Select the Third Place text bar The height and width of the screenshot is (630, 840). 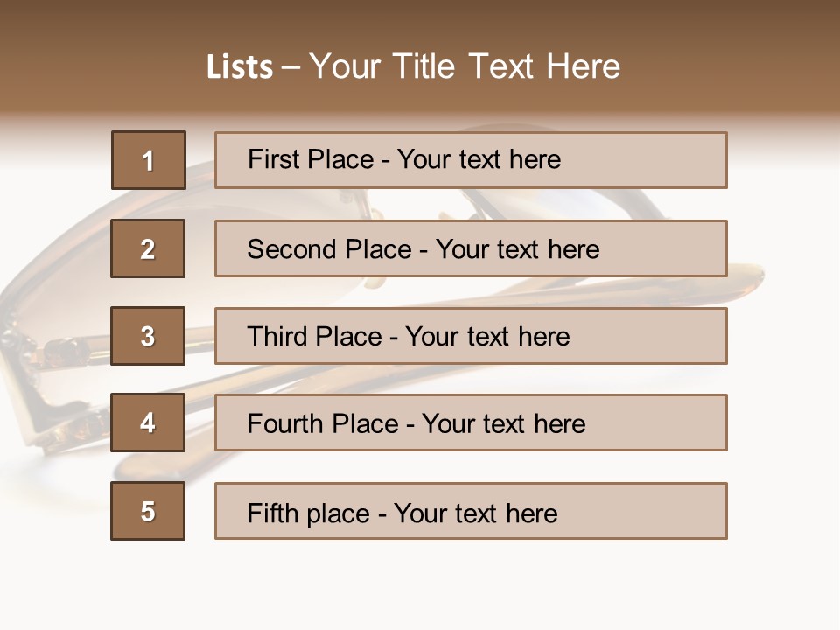tap(471, 336)
